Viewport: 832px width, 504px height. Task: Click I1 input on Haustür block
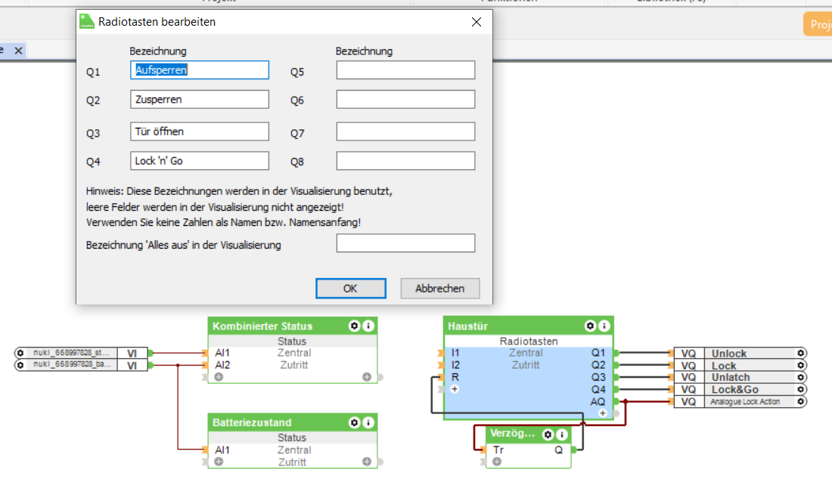coord(455,353)
